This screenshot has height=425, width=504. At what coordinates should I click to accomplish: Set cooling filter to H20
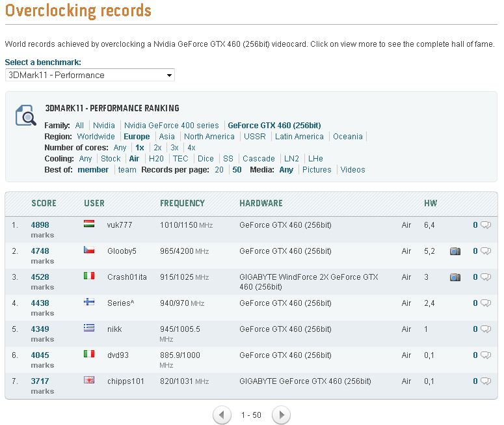(156, 159)
